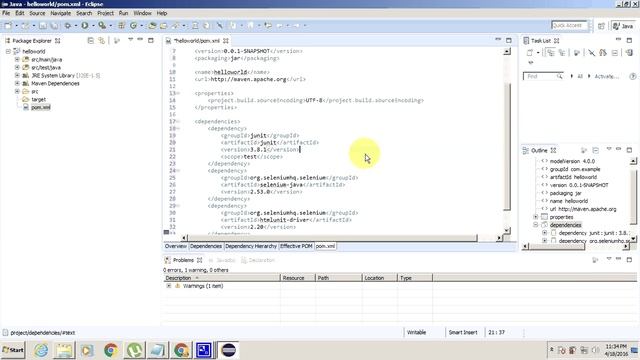Open the File menu

(6, 13)
